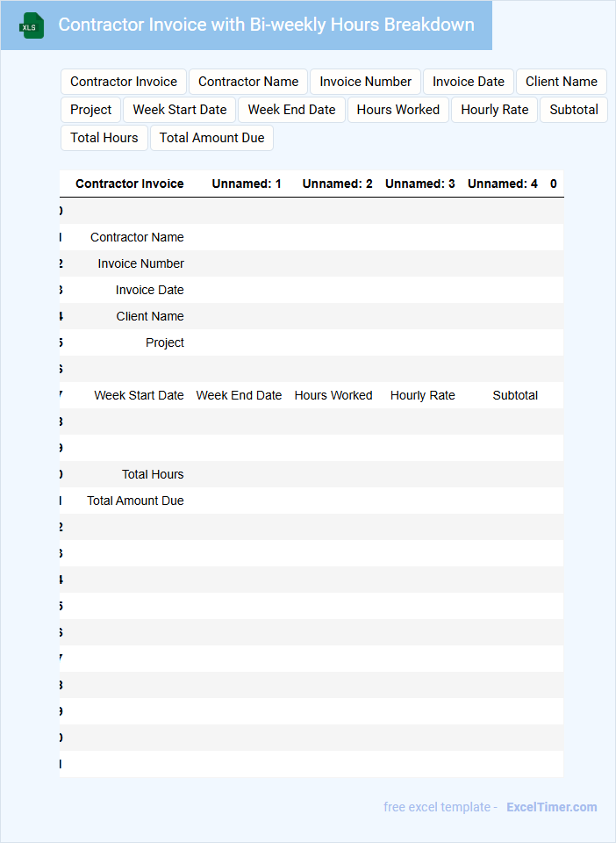Click the Invoice Number tag

365,82
